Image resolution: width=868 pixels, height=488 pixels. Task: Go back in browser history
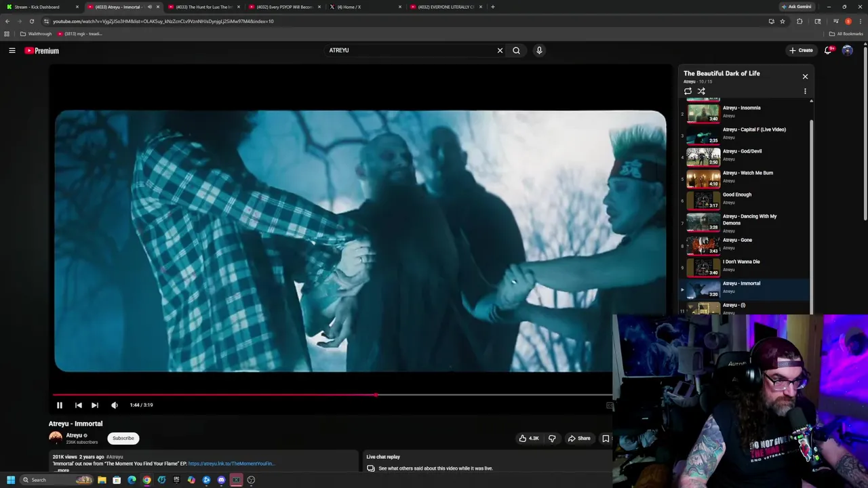(7, 21)
